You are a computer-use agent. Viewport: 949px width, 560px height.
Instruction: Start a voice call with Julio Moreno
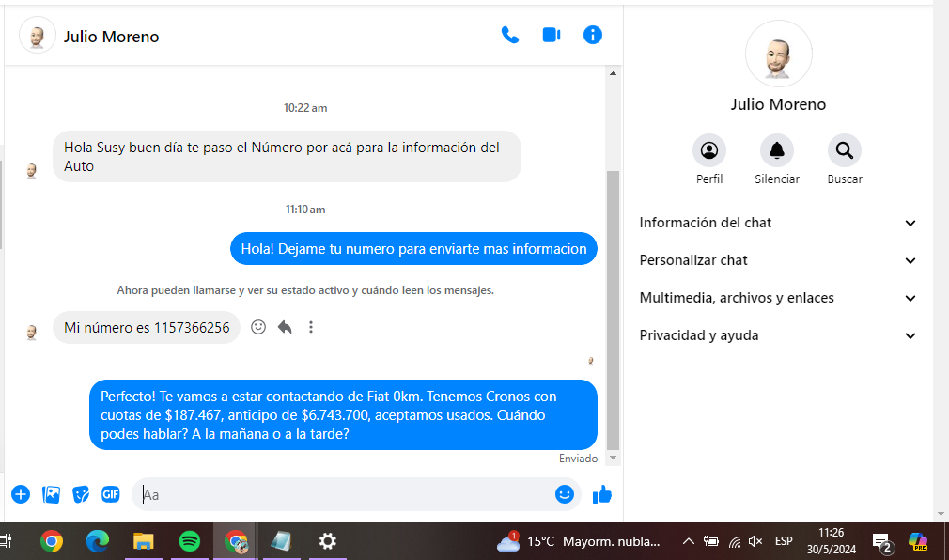tap(510, 35)
